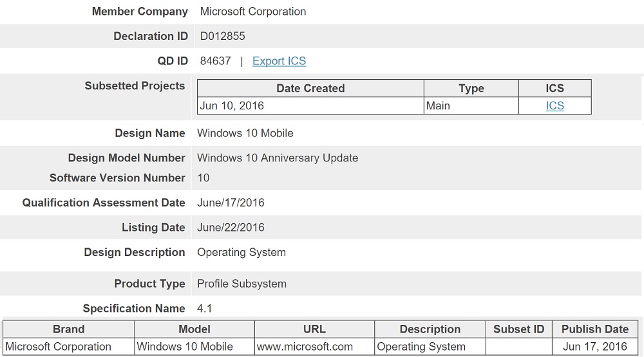Click the Type column header
Screen dimensions: 644x357
pos(471,88)
